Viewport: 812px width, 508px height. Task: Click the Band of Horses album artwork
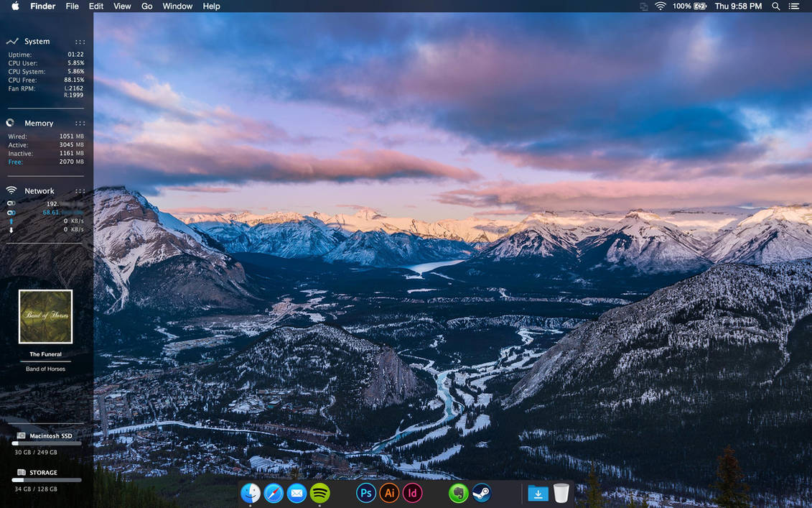(45, 316)
